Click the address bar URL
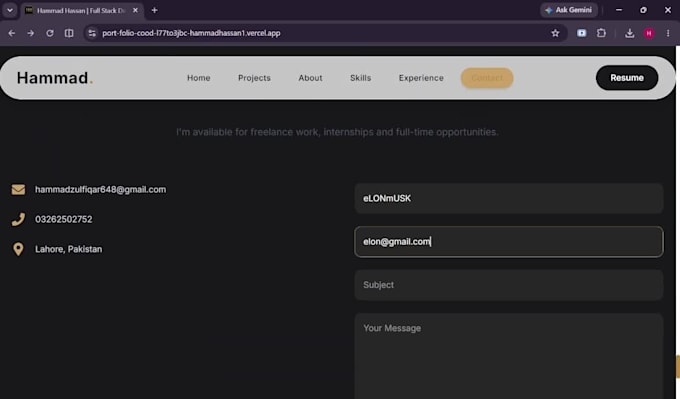Image resolution: width=680 pixels, height=399 pixels. coord(191,33)
